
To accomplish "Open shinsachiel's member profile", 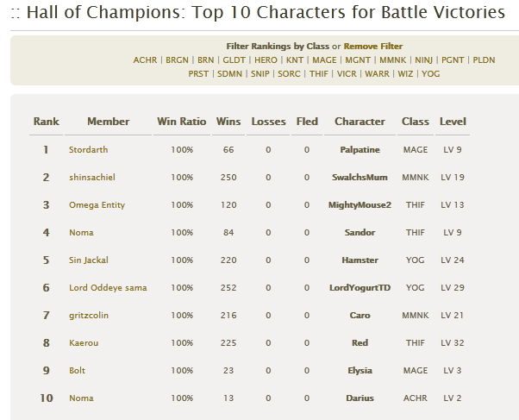I will (92, 177).
